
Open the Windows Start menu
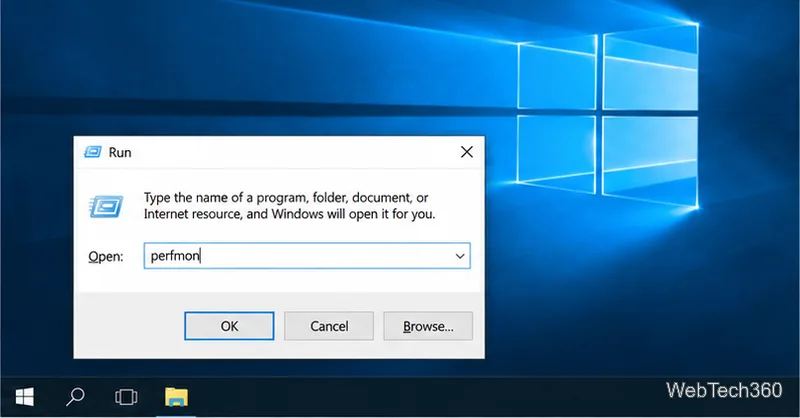pos(24,397)
